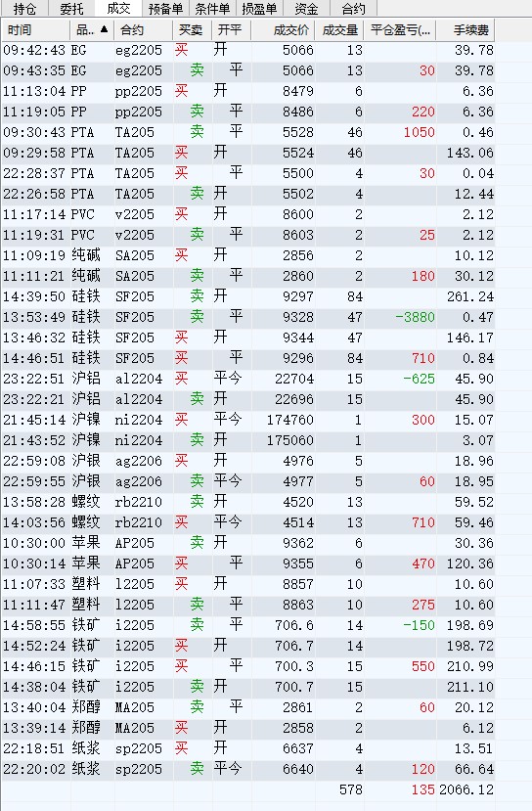Click price 175060 in the ni2204 row
The height and width of the screenshot is (811, 532).
[x=290, y=440]
